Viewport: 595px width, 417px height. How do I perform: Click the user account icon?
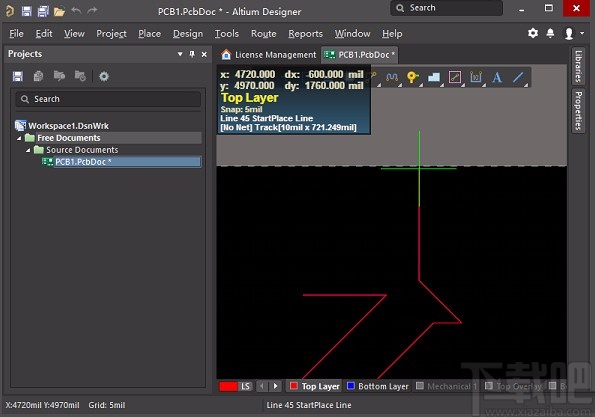coord(569,33)
